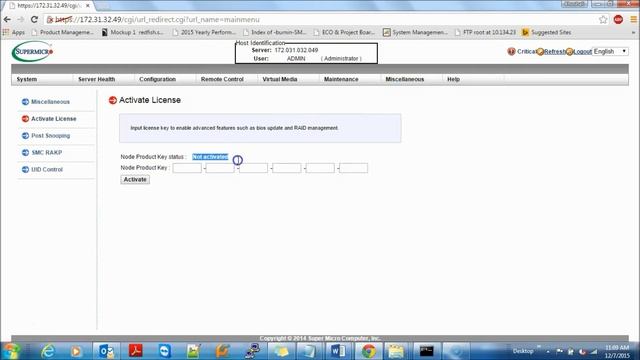
Task: Click the Critical status alert icon
Action: pyautogui.click(x=511, y=51)
